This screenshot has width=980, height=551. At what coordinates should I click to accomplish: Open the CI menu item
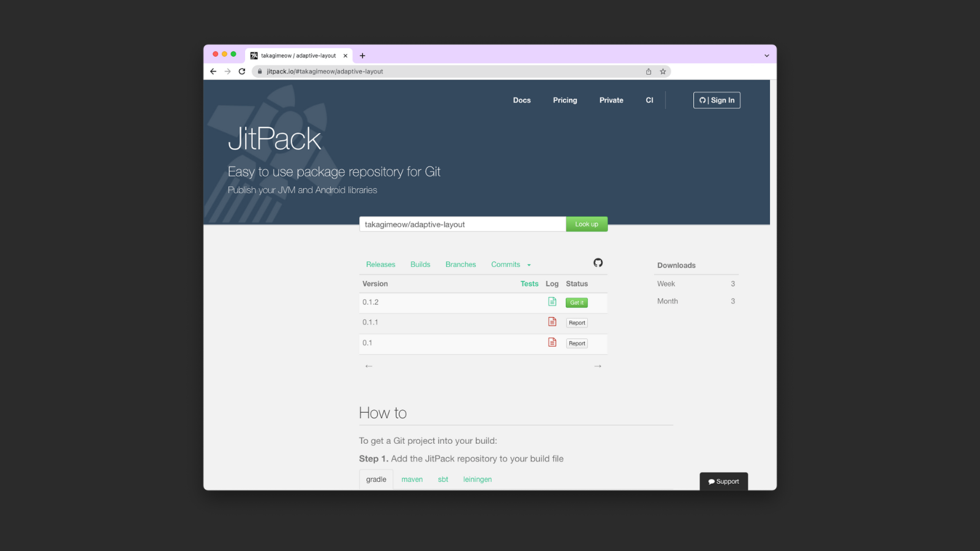[x=649, y=100]
